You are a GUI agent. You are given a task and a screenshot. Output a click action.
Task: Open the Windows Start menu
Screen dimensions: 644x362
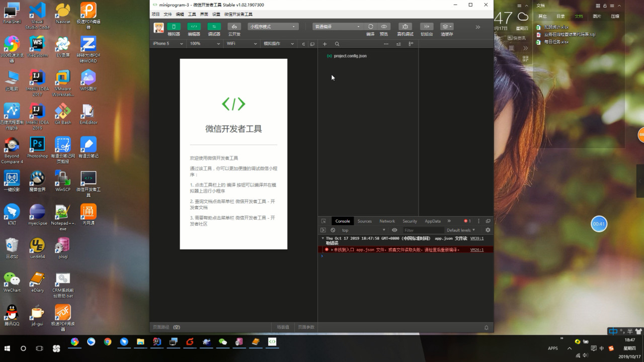(x=8, y=348)
